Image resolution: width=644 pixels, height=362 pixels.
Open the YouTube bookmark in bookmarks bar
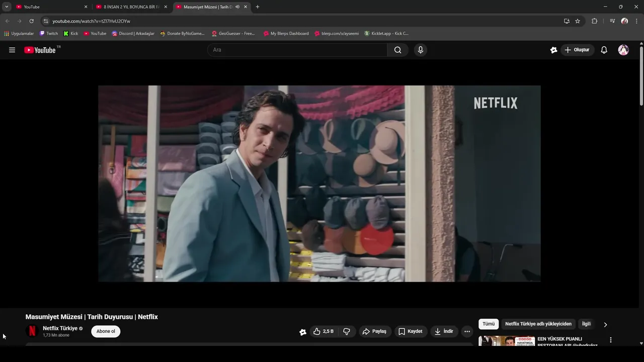(x=95, y=34)
